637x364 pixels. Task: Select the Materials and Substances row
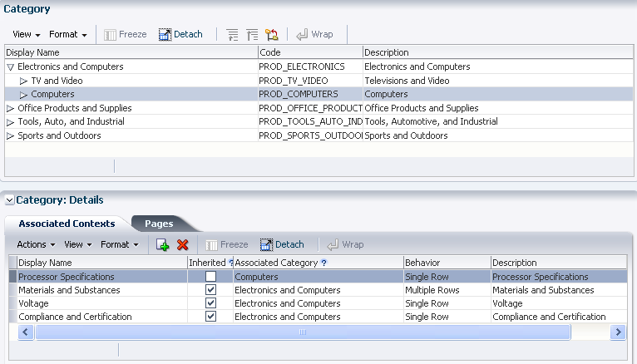point(318,290)
